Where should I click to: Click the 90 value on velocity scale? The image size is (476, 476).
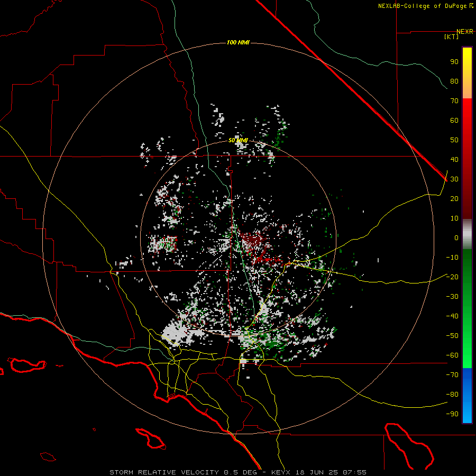454,62
